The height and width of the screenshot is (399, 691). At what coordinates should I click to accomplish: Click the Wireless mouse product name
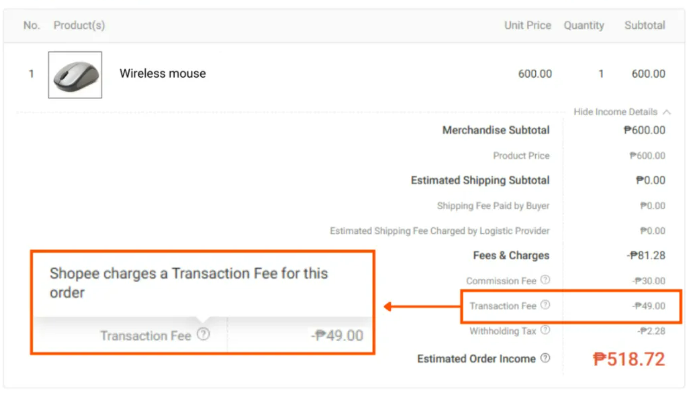tap(163, 73)
